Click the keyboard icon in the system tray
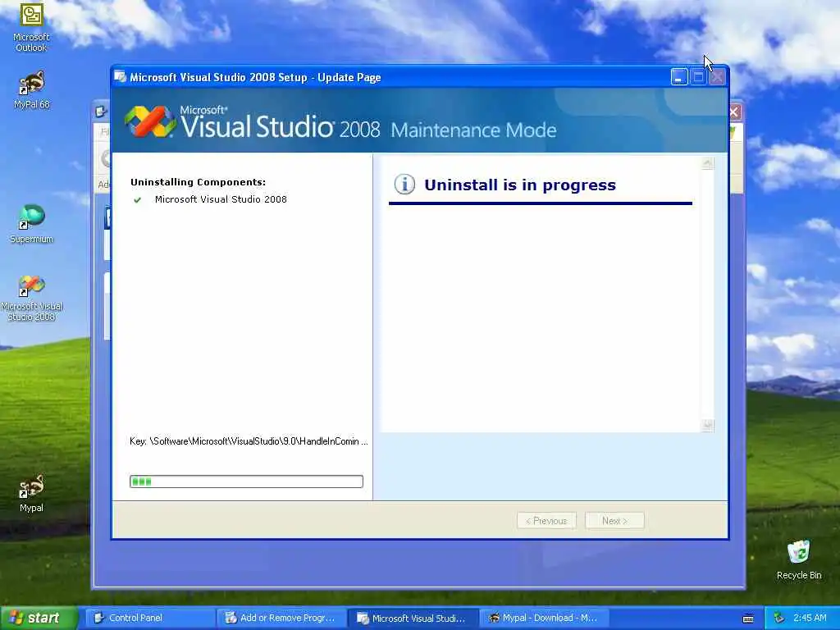840x630 pixels. (x=748, y=619)
